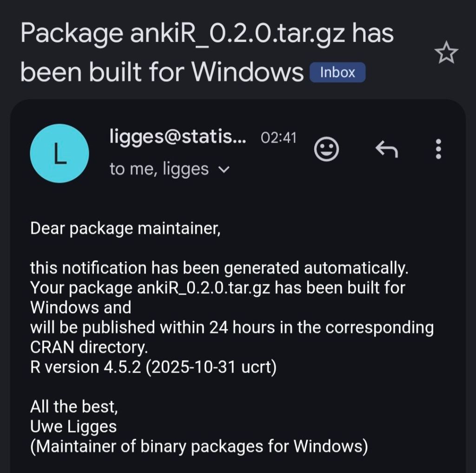Open the three-dot more options menu
476x473 pixels.
pyautogui.click(x=438, y=150)
